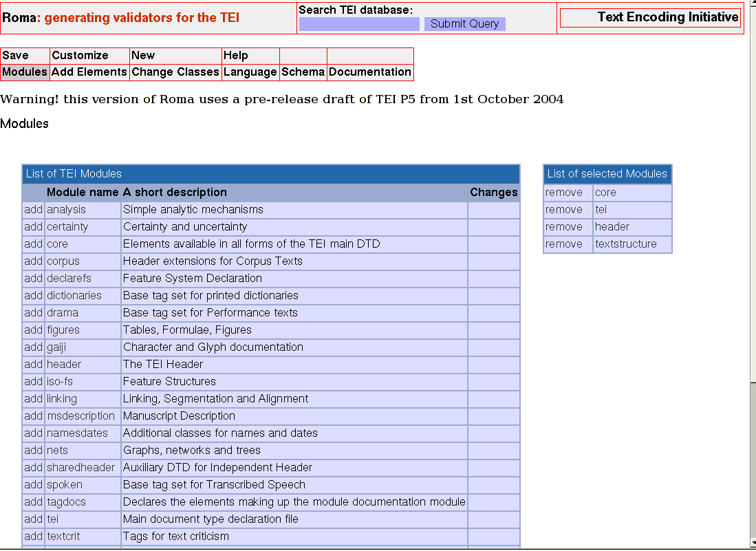Add the spoken module

point(33,485)
